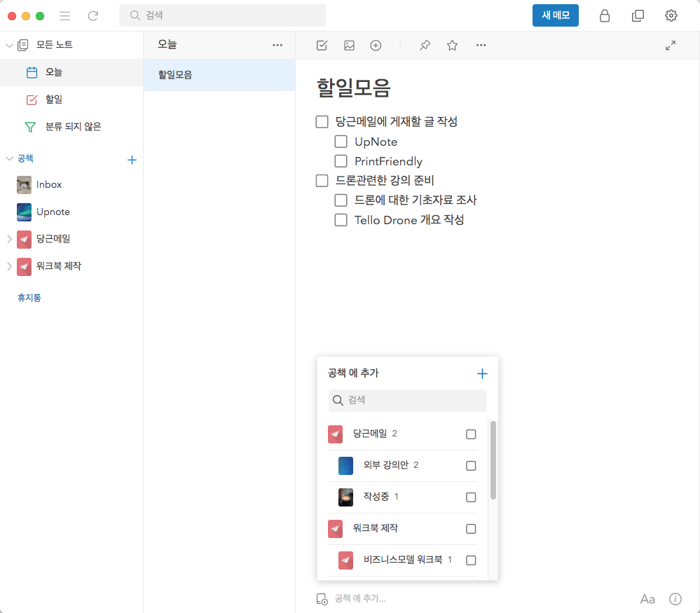Click 새 메모 button
Viewport: 700px width, 613px height.
(556, 15)
